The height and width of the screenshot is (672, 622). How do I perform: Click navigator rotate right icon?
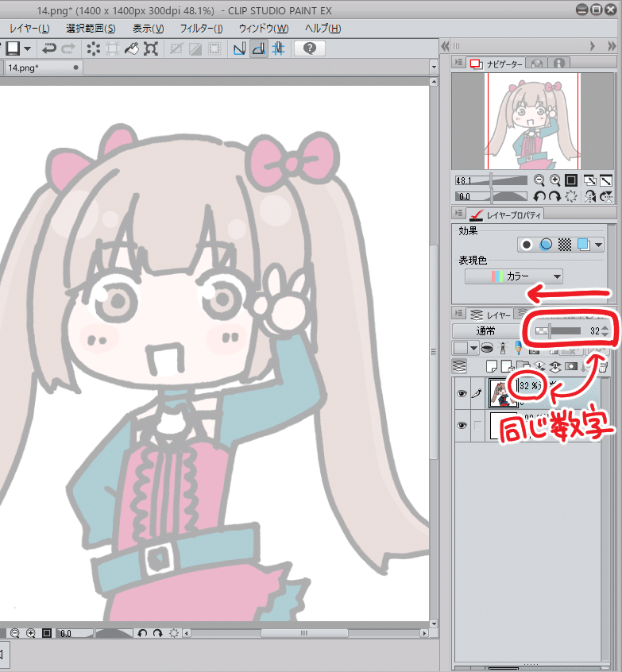click(x=554, y=196)
